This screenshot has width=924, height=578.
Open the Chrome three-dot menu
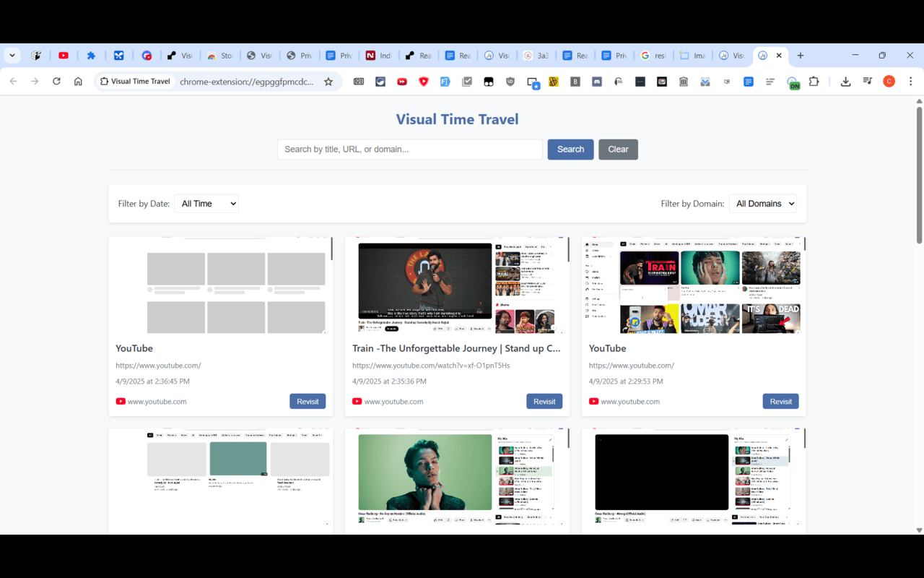[910, 82]
